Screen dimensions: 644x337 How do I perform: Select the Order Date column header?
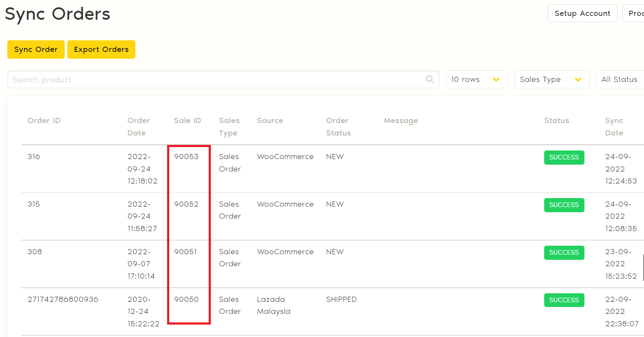(x=139, y=126)
